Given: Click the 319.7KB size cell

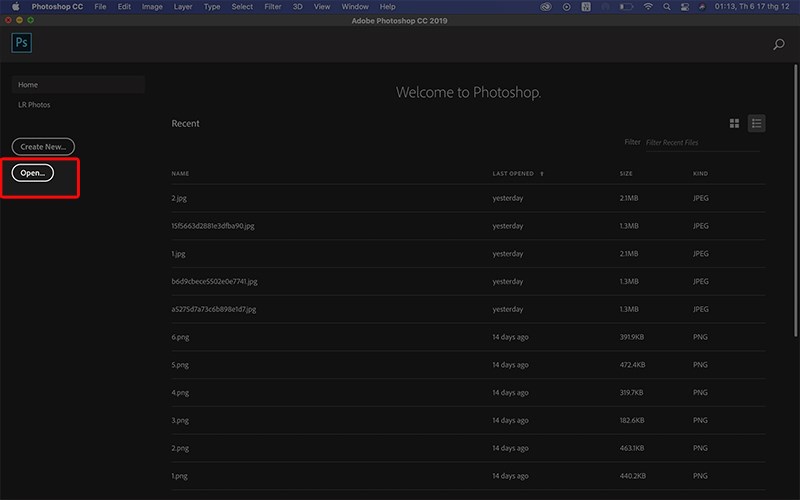Looking at the screenshot, I should click(631, 393).
